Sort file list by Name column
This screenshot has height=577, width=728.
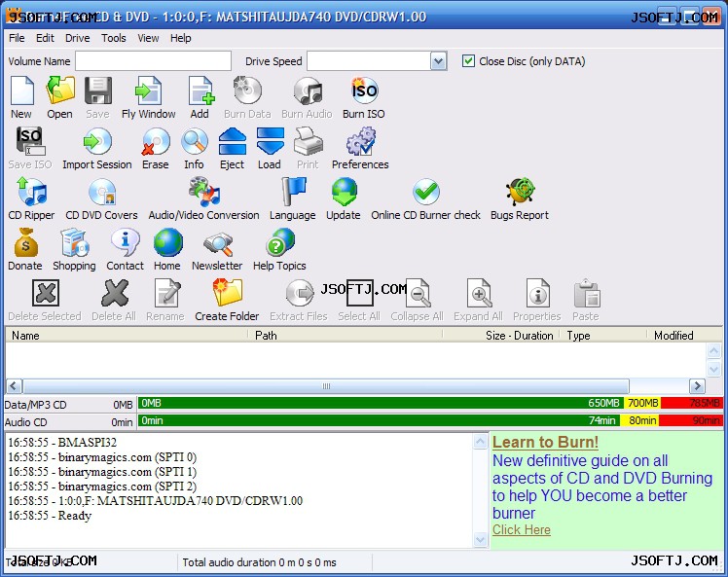point(127,335)
